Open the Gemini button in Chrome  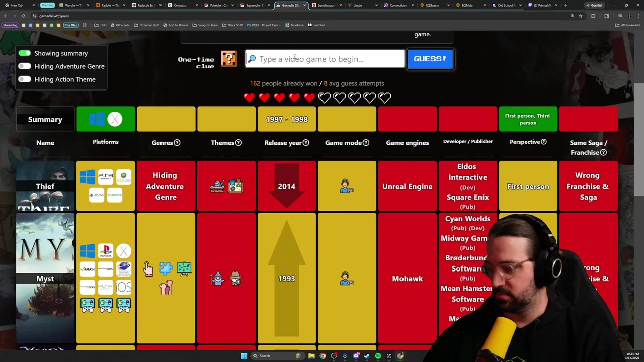click(x=594, y=5)
